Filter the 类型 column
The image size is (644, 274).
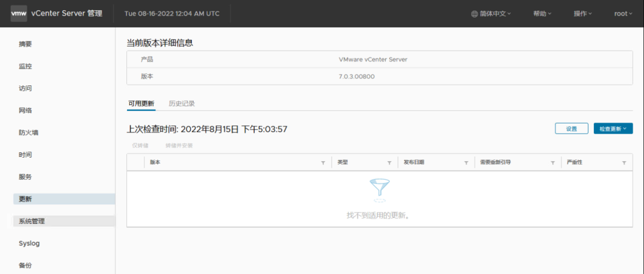389,163
